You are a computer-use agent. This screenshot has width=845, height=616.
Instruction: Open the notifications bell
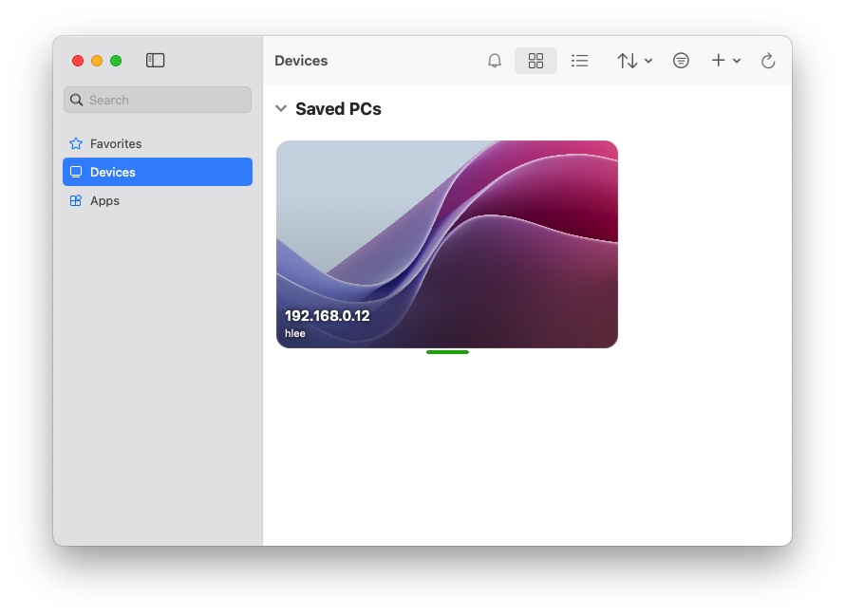click(x=494, y=61)
